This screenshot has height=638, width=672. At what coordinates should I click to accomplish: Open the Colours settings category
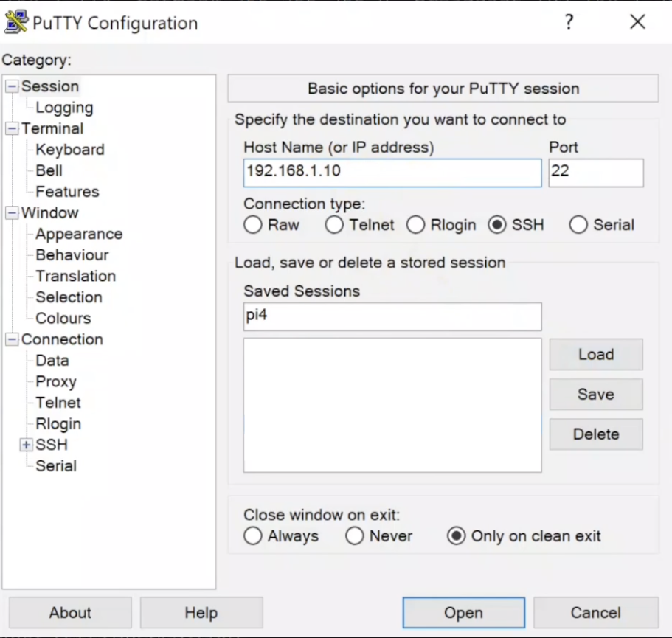click(x=63, y=319)
